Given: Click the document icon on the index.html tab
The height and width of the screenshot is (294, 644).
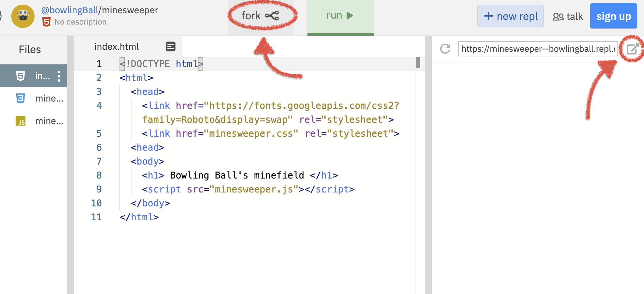Looking at the screenshot, I should tap(171, 46).
